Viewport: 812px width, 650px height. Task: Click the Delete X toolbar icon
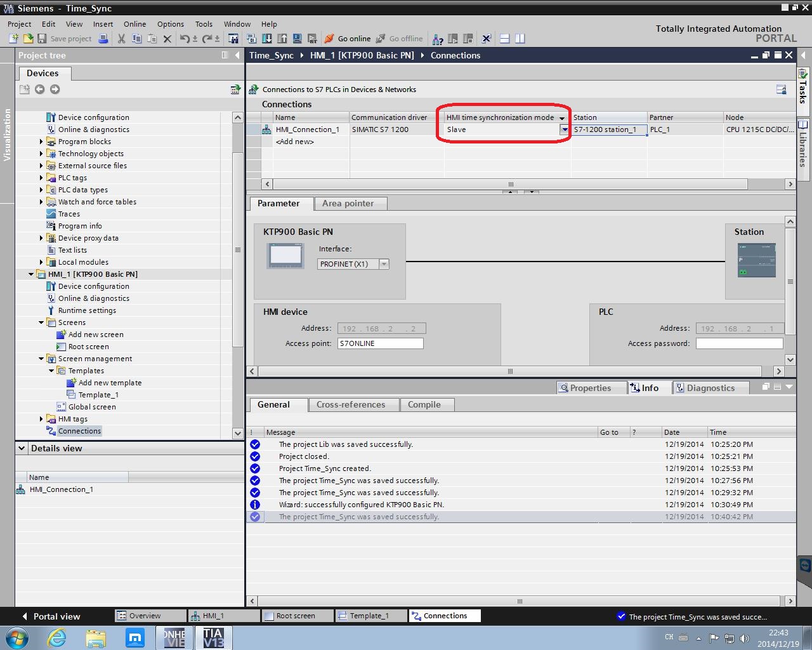click(x=167, y=39)
